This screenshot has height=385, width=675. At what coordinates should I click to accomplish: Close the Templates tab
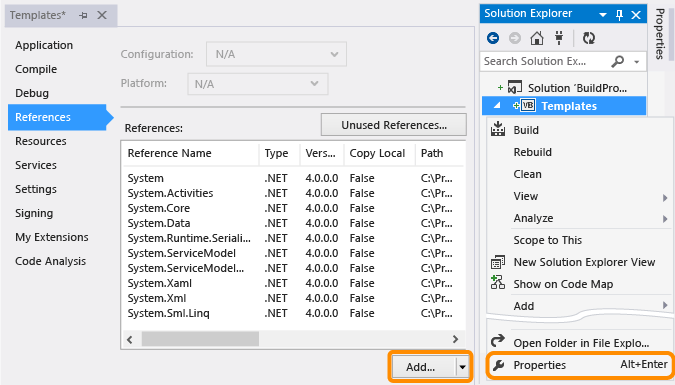[102, 15]
